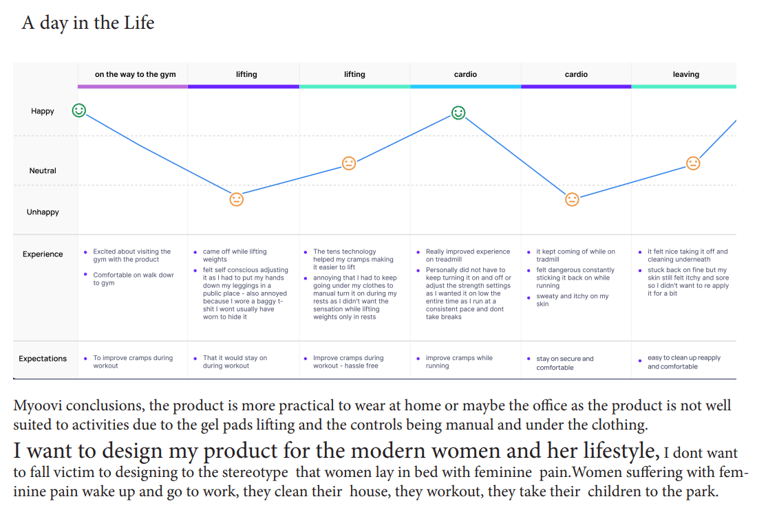
Task: Click the sad face in the second cardio column
Action: point(572,199)
